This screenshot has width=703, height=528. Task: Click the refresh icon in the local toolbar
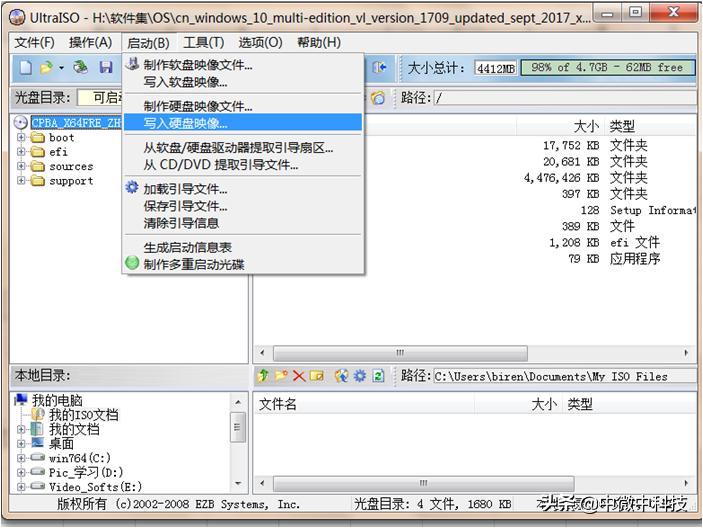(x=378, y=376)
